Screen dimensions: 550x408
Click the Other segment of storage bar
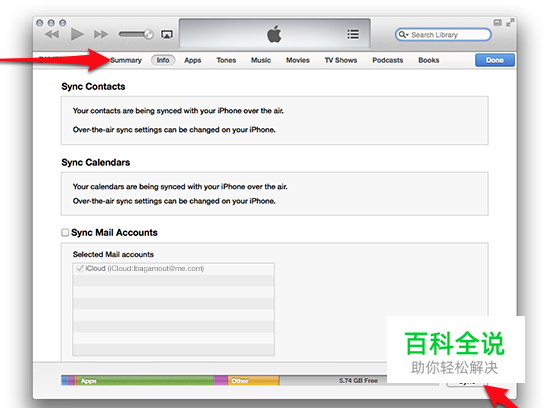pos(254,381)
